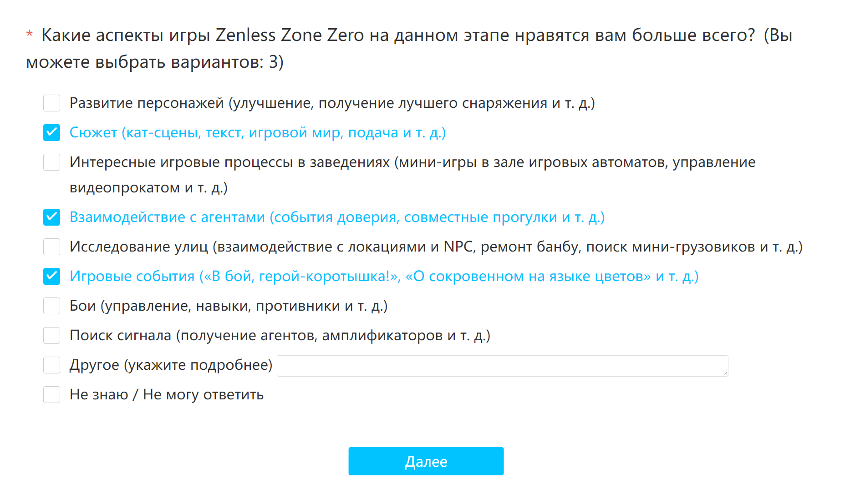Check the «Исследование улиц» checkbox

51,247
